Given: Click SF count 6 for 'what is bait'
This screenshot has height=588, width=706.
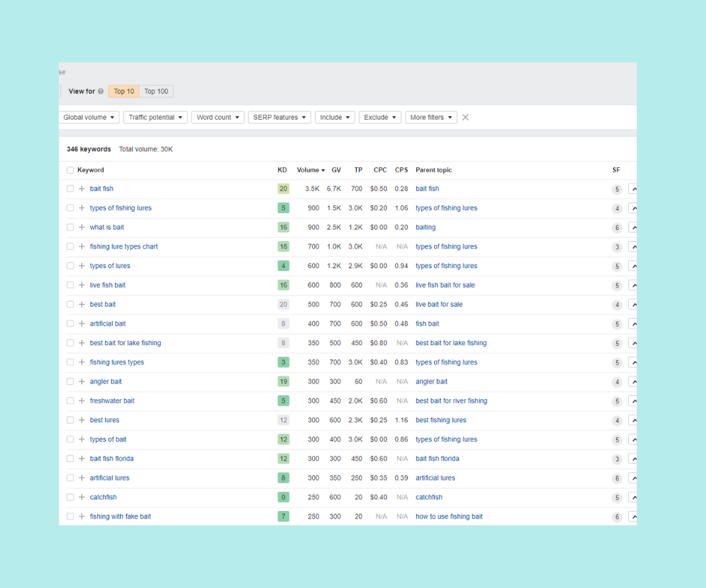Looking at the screenshot, I should point(617,227).
